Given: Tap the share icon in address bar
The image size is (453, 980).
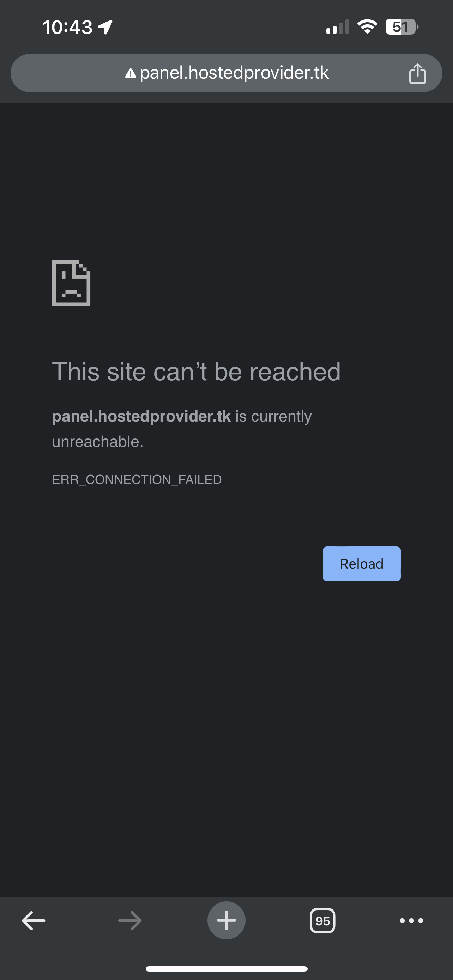Looking at the screenshot, I should pyautogui.click(x=417, y=73).
